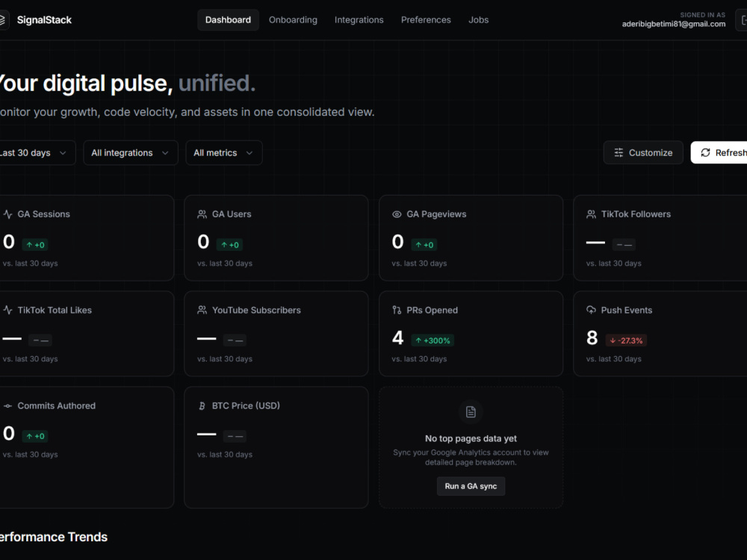Viewport: 747px width, 560px height.
Task: Open the Dashboard tab
Action: [228, 20]
